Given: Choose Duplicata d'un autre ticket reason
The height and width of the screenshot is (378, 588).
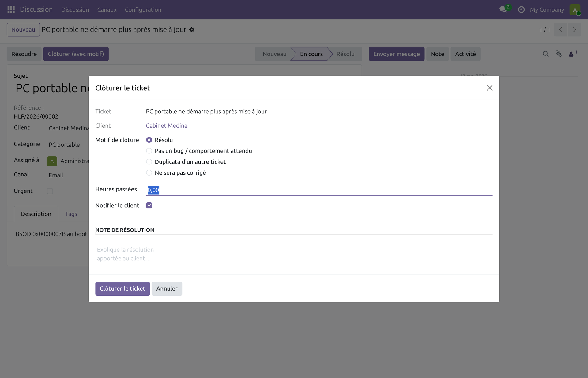Looking at the screenshot, I should (x=149, y=162).
